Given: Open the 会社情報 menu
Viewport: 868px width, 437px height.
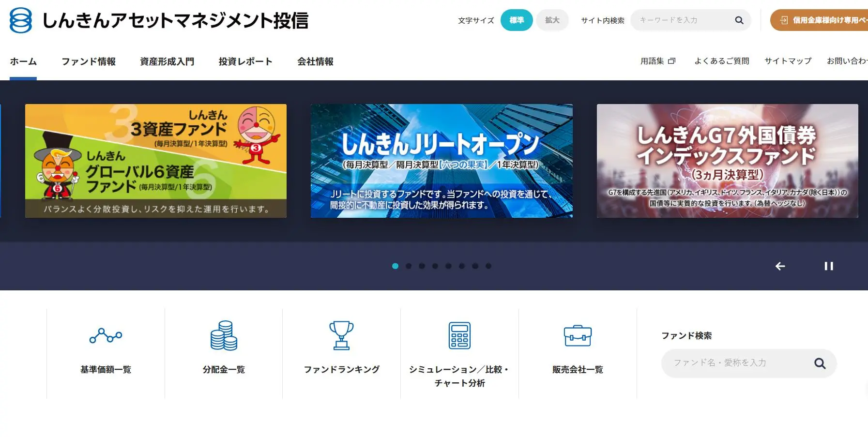Looking at the screenshot, I should (x=315, y=61).
